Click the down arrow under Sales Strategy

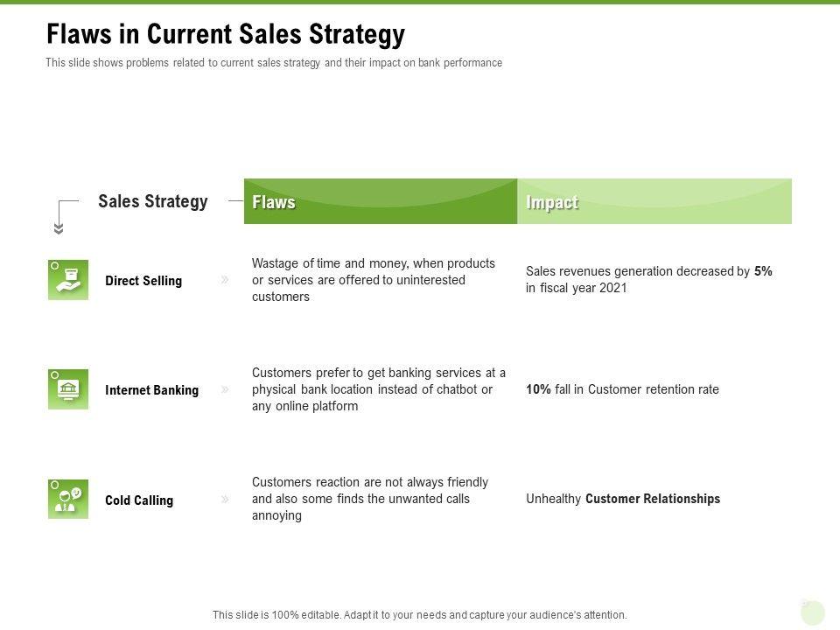(59, 229)
